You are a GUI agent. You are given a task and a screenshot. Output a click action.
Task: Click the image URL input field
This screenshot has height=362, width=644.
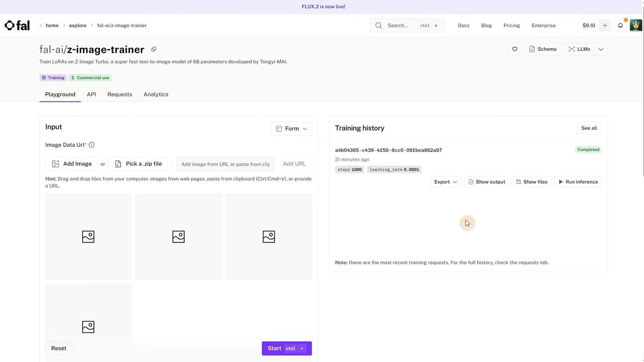coord(225,164)
